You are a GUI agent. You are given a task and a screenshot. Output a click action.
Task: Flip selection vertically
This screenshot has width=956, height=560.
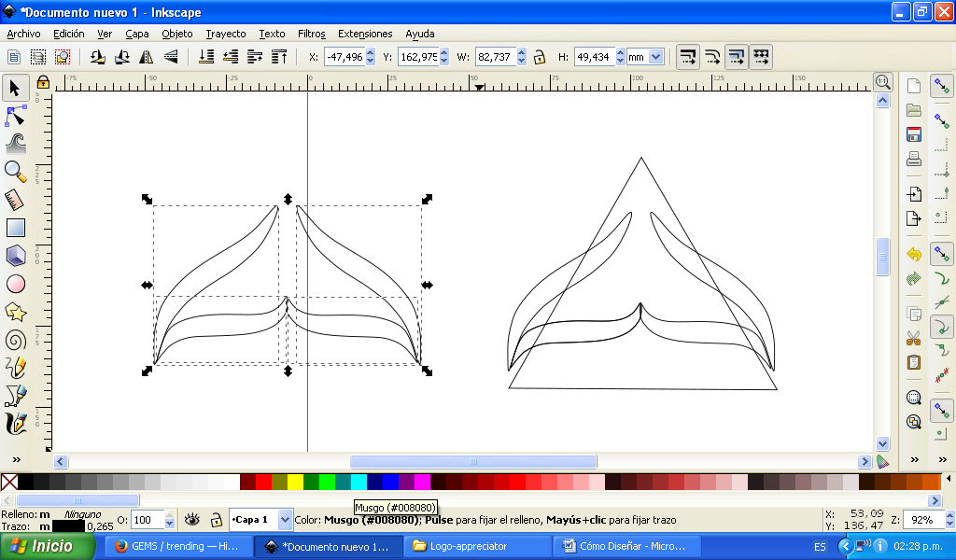coord(171,57)
